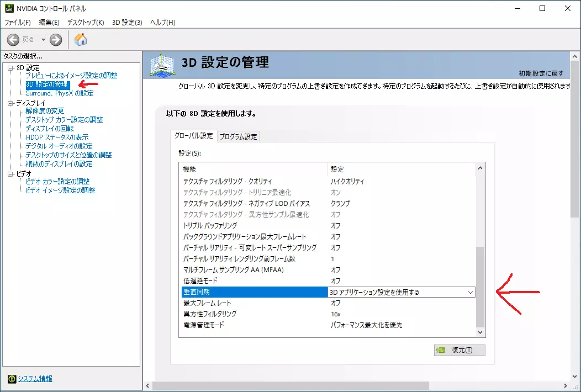Select Surround、PhysX の設定 in tree
This screenshot has height=392, width=581.
point(59,93)
